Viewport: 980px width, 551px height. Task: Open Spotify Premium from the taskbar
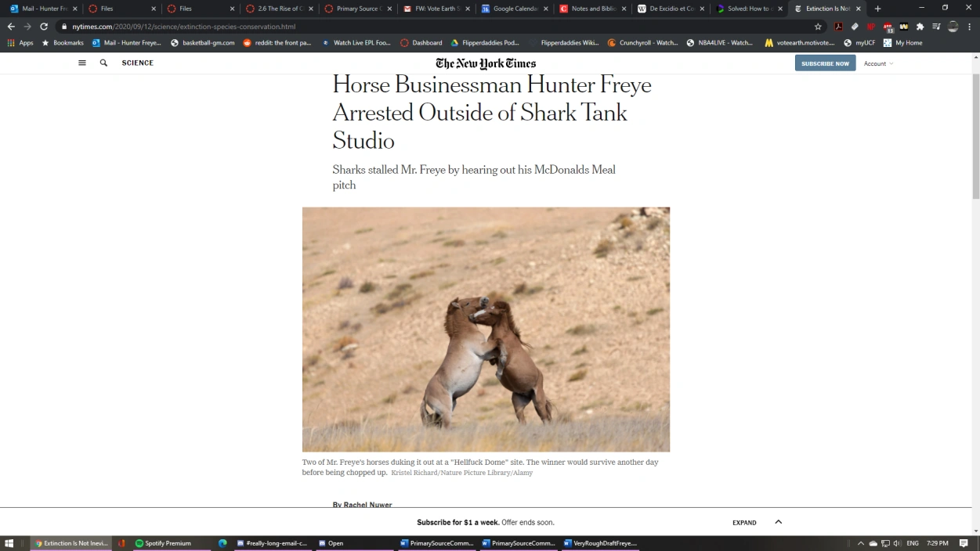click(x=163, y=543)
